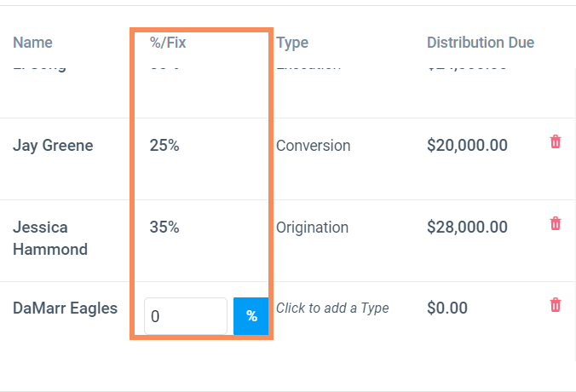This screenshot has height=392, width=576.
Task: Click the $20,000.00 distribution amount
Action: click(467, 146)
